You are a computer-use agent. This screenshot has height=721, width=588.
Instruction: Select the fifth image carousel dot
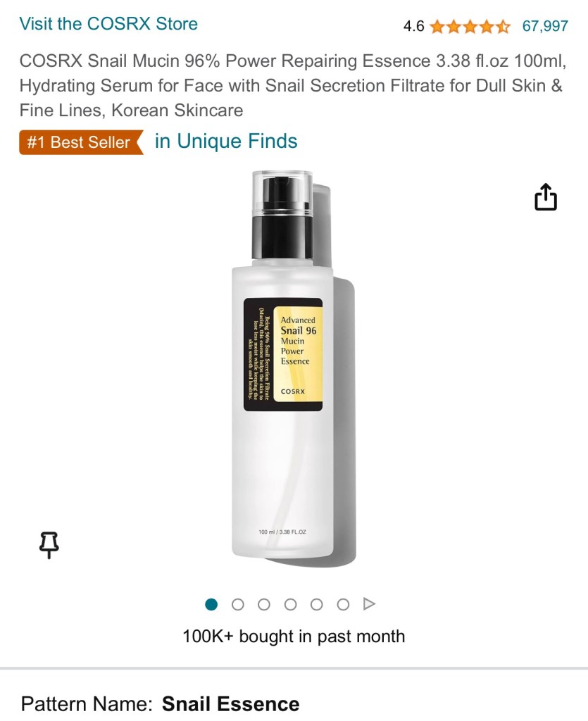[316, 604]
